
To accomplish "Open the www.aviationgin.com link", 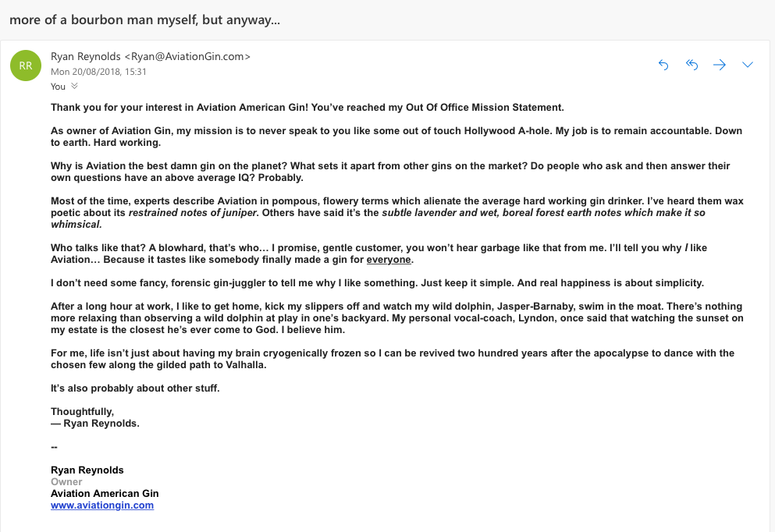I will 102,505.
